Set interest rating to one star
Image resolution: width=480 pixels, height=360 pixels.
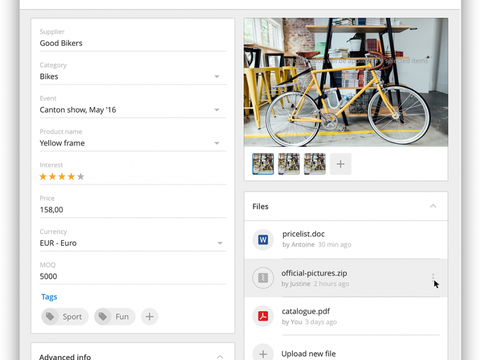tap(43, 177)
